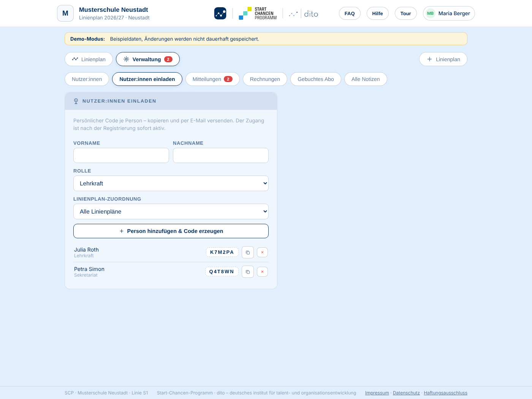Start the Tour

[x=406, y=13]
